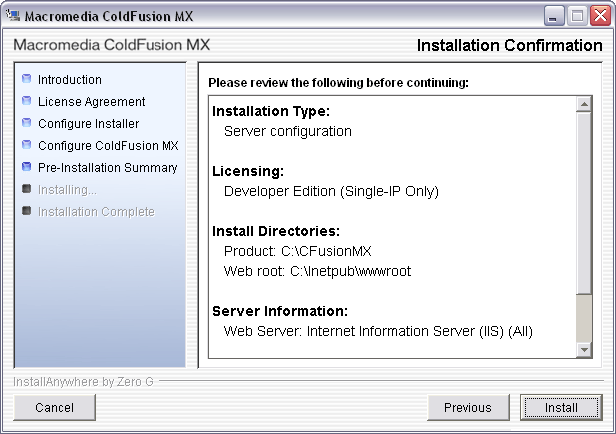The image size is (616, 434).
Task: Select the Pre-Installation Summary step label
Action: click(x=107, y=168)
